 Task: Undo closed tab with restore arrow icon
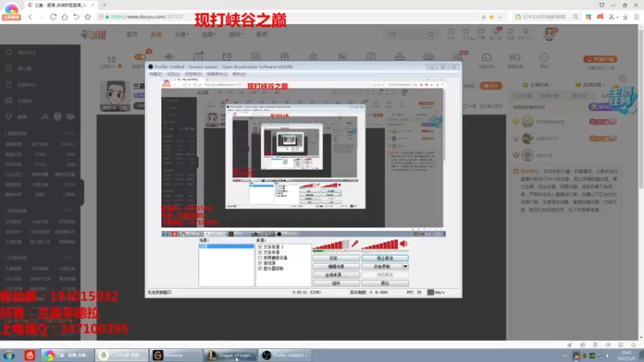pyautogui.click(x=76, y=17)
